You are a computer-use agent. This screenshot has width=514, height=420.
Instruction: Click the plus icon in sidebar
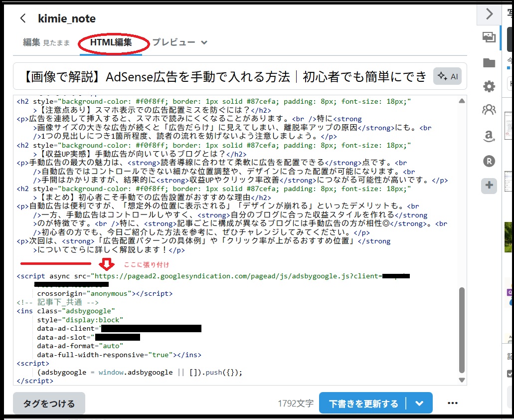pos(489,185)
